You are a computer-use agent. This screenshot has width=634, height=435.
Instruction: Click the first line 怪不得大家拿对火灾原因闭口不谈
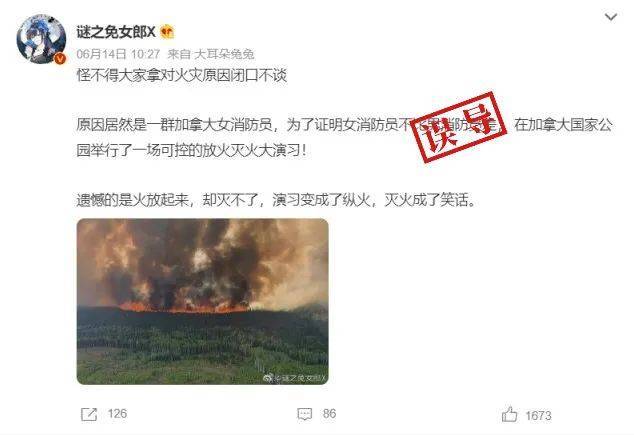[x=182, y=75]
